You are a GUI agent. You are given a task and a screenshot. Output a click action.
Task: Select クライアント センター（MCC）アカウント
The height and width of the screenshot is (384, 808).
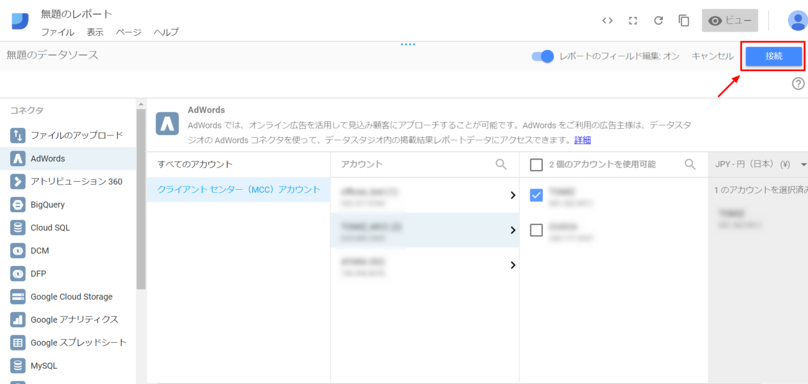239,189
